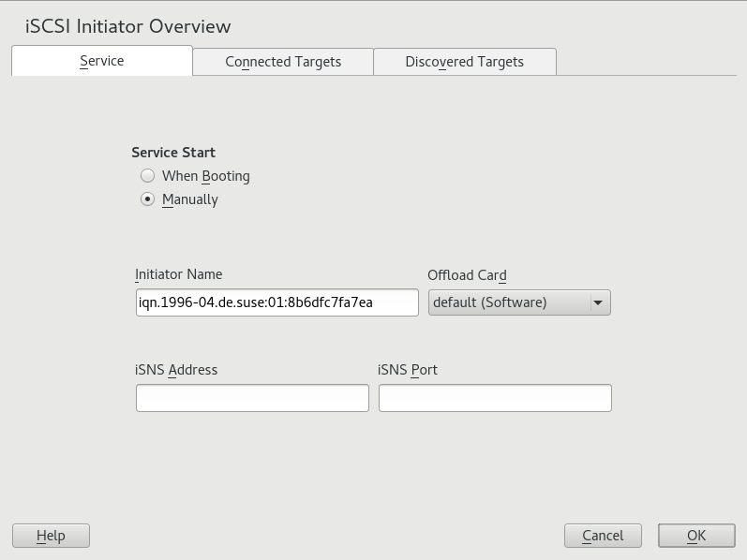Open the Discovered Targets tab
Viewport: 747px width, 560px height.
464,62
